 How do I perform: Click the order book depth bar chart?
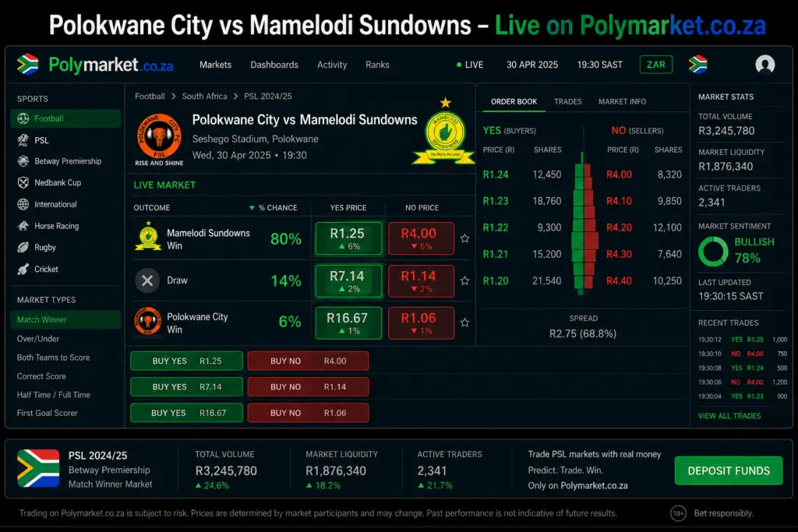(x=584, y=224)
